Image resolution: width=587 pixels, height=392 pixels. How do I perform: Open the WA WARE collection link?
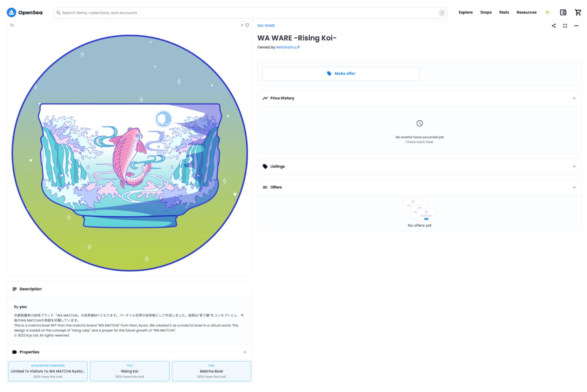[266, 26]
